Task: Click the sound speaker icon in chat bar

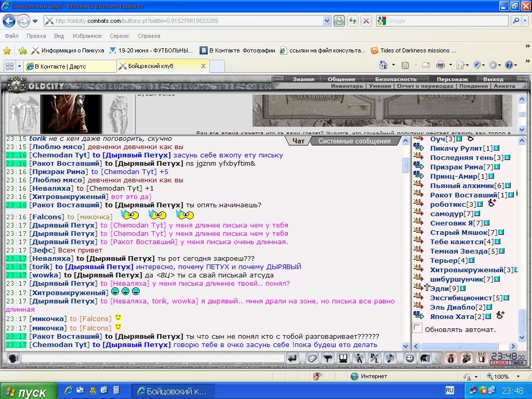Action: pos(390,358)
